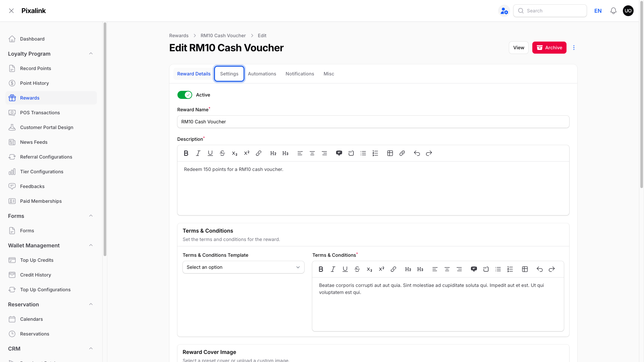Collapse the Loyalty Program sidebar section
The height and width of the screenshot is (362, 644).
(91, 54)
